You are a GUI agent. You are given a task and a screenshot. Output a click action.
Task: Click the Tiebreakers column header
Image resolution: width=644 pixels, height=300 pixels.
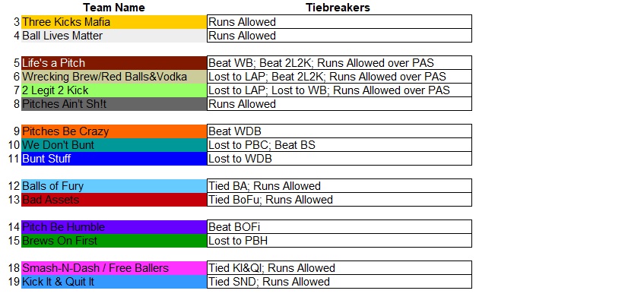(x=338, y=8)
